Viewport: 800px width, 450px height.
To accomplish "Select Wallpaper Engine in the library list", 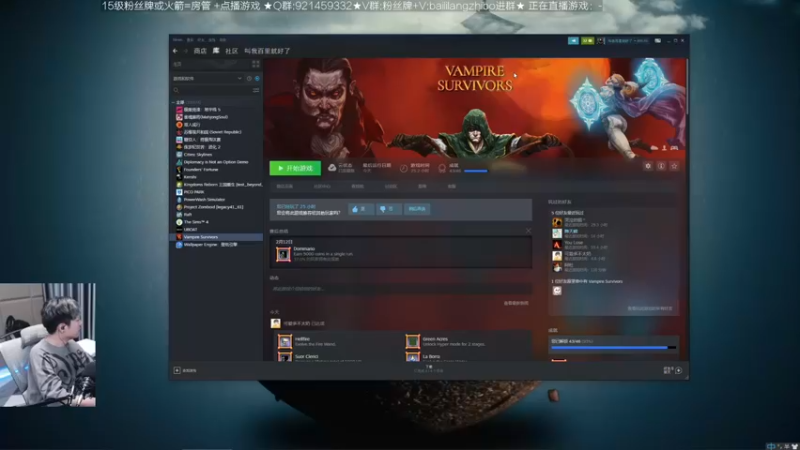I will [x=217, y=244].
